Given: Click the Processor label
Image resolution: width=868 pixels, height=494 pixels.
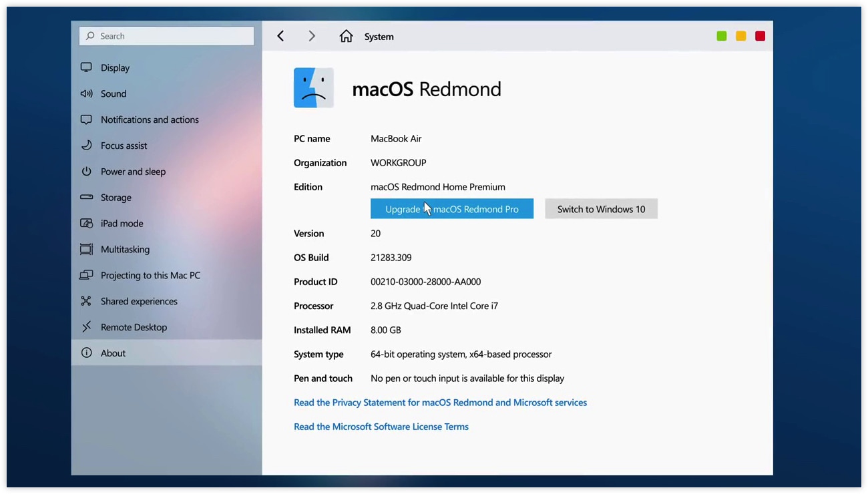Looking at the screenshot, I should tap(314, 306).
